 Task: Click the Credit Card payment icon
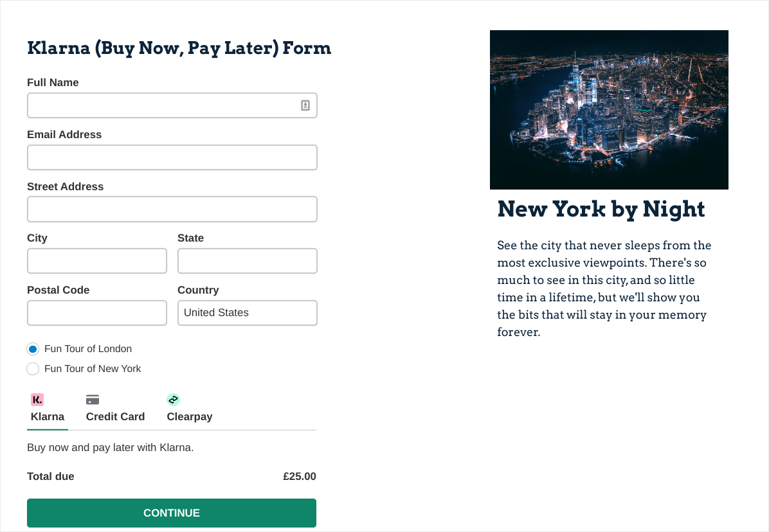92,399
